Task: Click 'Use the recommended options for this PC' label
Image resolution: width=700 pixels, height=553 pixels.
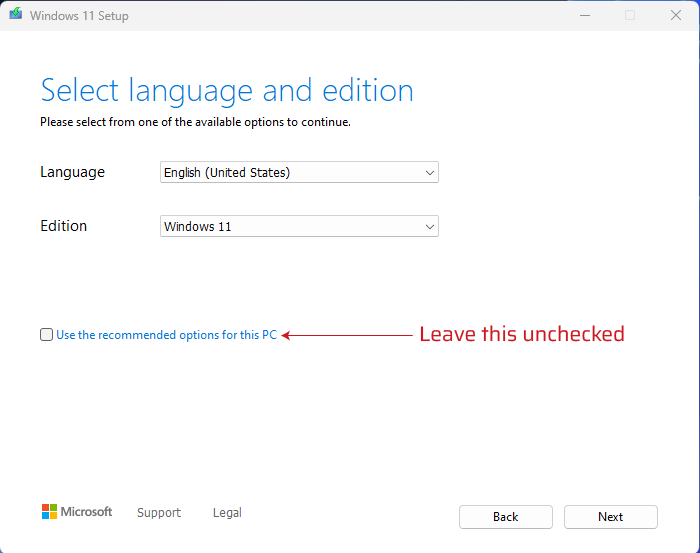Action: [167, 335]
